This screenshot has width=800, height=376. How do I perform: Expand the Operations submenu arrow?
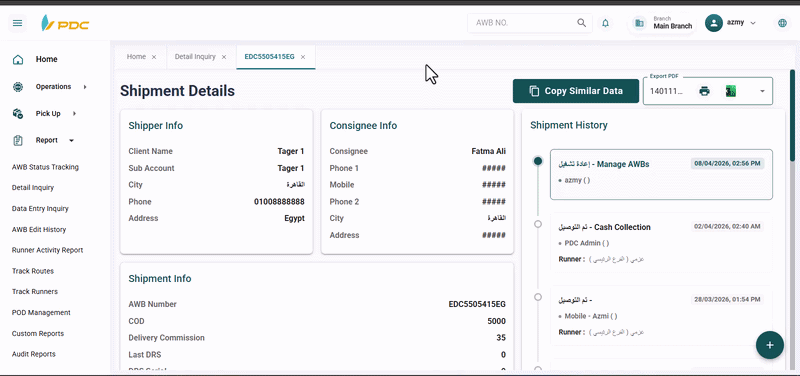click(x=85, y=87)
